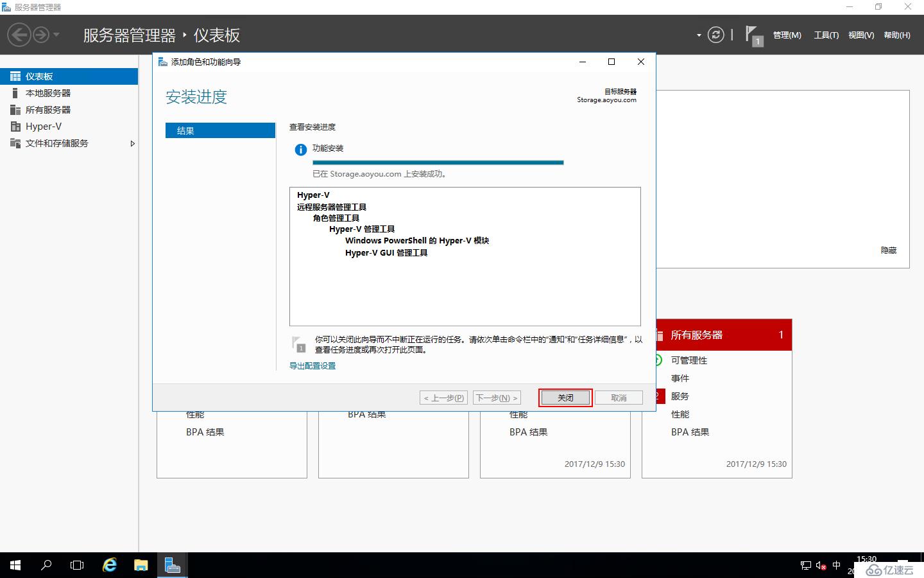Screen dimensions: 924x578
Task: Open the 管理(M) menu
Action: point(787,35)
